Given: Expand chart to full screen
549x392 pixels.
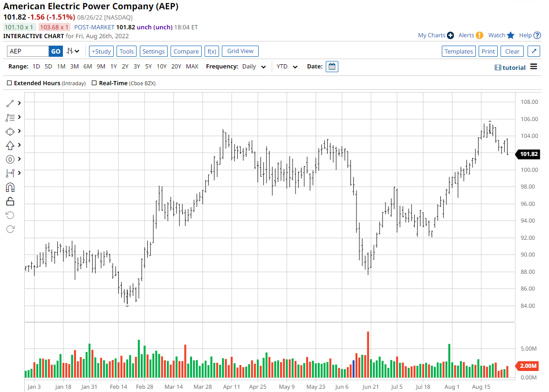Looking at the screenshot, I should 534,51.
